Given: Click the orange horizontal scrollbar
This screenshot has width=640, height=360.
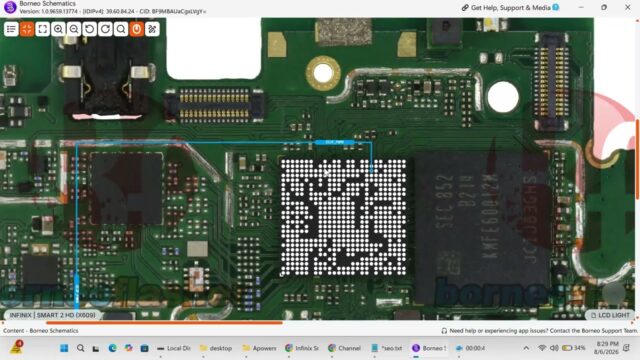Looking at the screenshot, I should click(x=164, y=323).
